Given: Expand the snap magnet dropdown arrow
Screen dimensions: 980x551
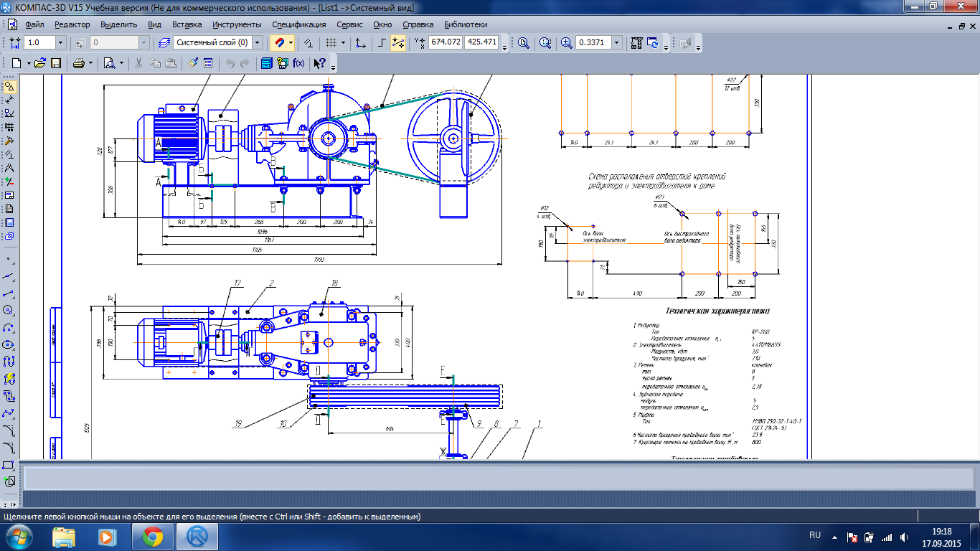Looking at the screenshot, I should (x=291, y=43).
